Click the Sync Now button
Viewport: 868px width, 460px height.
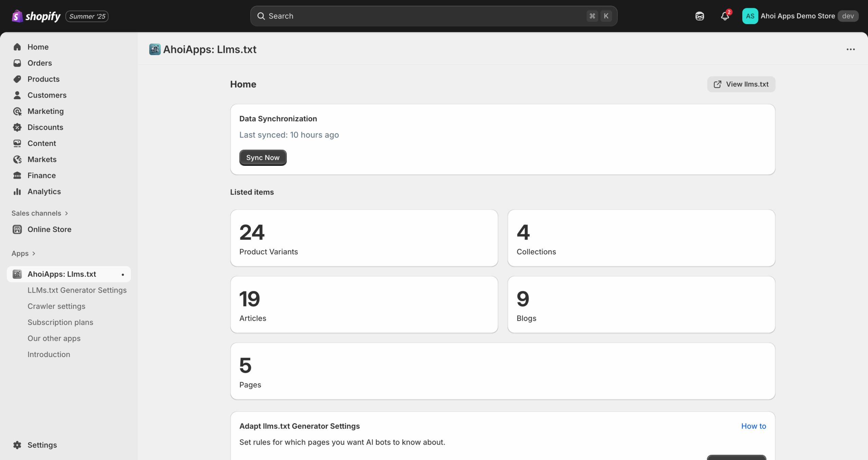click(x=263, y=158)
